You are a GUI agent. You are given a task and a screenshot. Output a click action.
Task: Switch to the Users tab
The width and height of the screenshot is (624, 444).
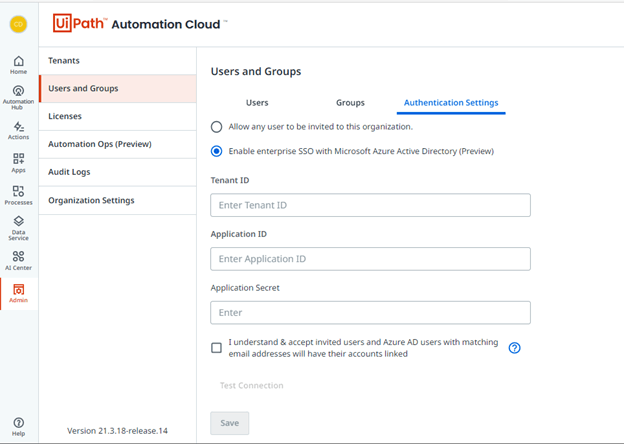(x=257, y=103)
